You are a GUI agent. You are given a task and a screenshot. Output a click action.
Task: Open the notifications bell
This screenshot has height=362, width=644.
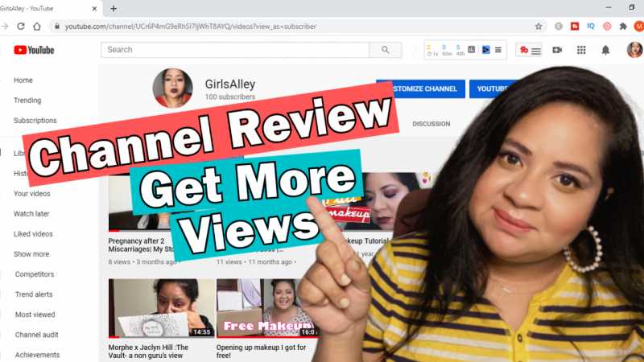[x=605, y=50]
